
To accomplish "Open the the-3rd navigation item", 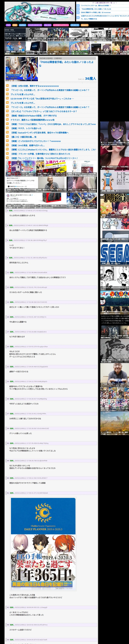I will coord(48,25).
